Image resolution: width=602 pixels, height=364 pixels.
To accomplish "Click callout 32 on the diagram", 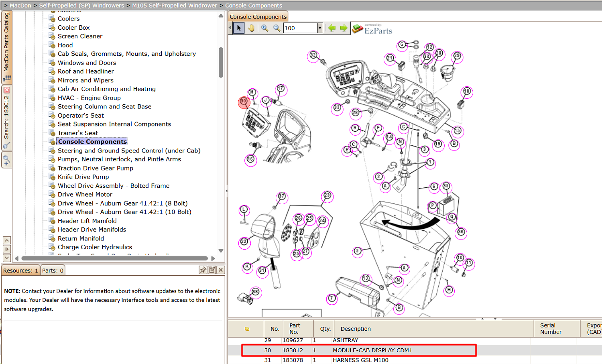I will 313,55.
